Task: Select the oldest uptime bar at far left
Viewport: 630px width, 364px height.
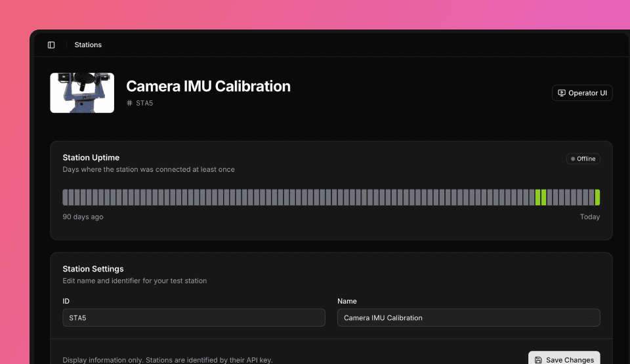Action: click(x=66, y=197)
